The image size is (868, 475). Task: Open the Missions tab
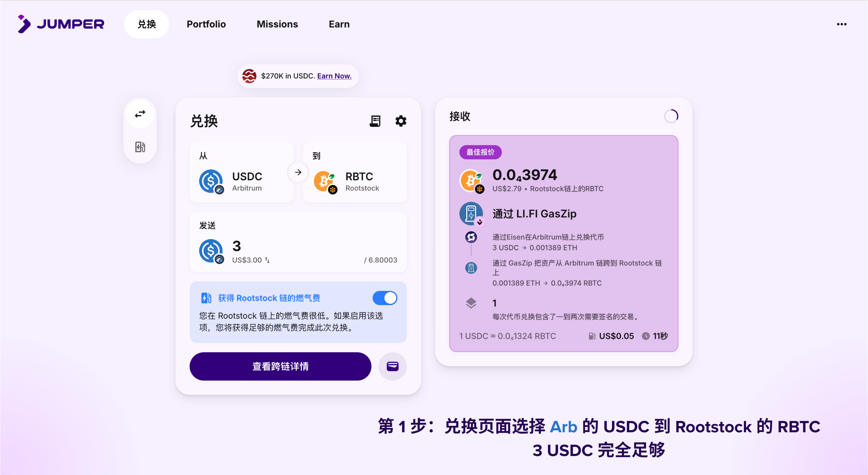(277, 24)
